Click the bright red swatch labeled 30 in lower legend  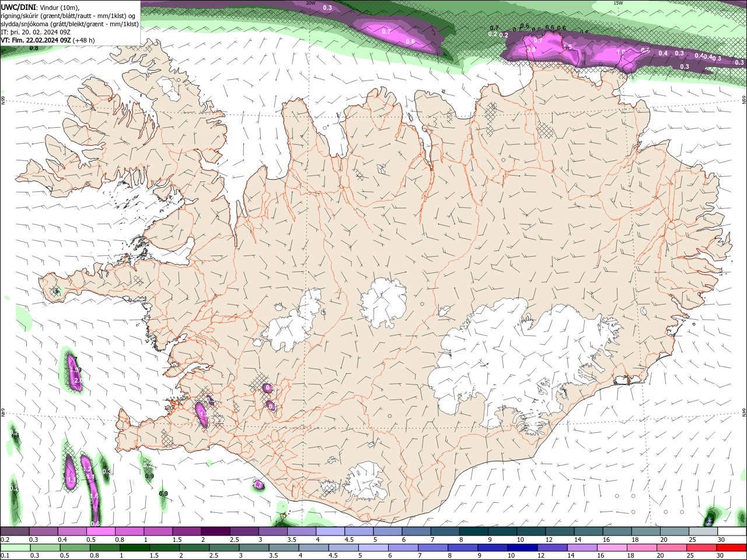[x=732, y=548]
